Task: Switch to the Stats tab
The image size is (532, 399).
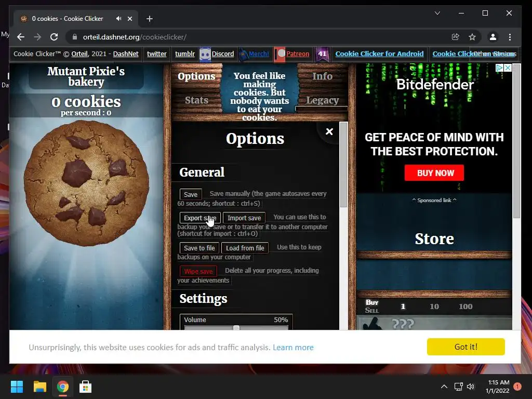Action: (196, 100)
